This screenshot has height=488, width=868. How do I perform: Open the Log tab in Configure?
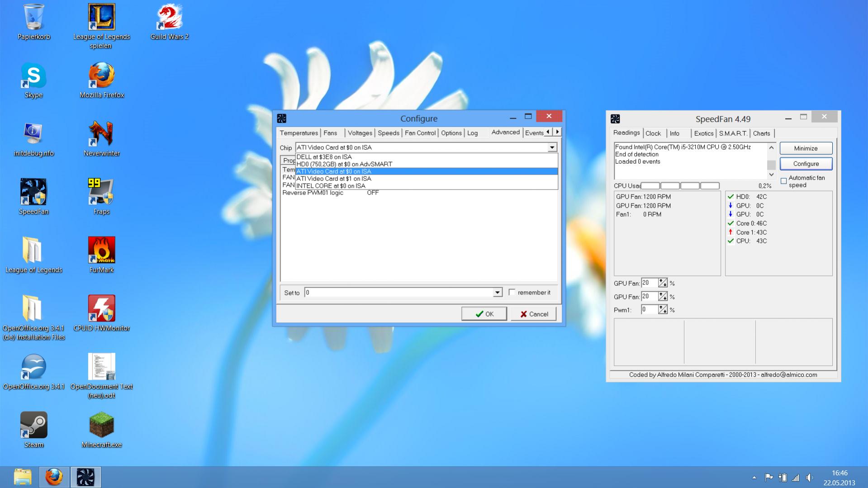[x=472, y=133]
